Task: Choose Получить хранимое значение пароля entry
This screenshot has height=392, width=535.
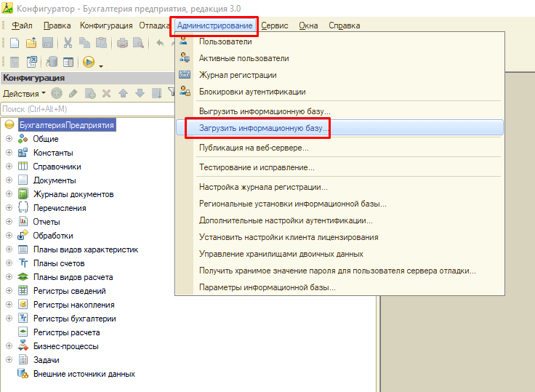Action: [340, 271]
